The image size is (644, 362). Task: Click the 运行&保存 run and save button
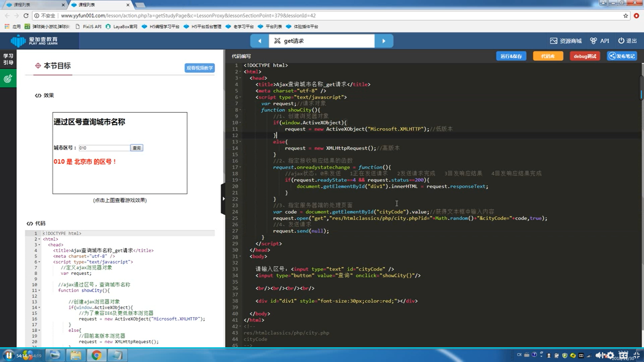point(511,56)
